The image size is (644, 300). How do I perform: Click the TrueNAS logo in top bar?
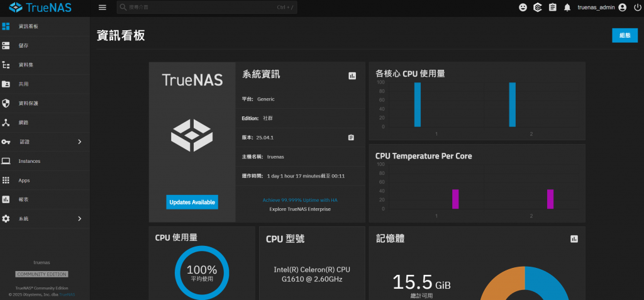[40, 8]
